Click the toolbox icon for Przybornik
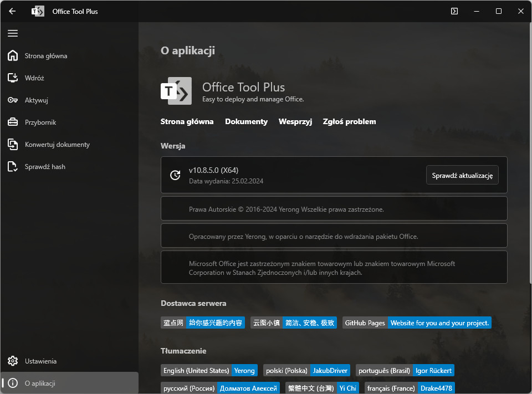The width and height of the screenshot is (532, 394). [13, 122]
